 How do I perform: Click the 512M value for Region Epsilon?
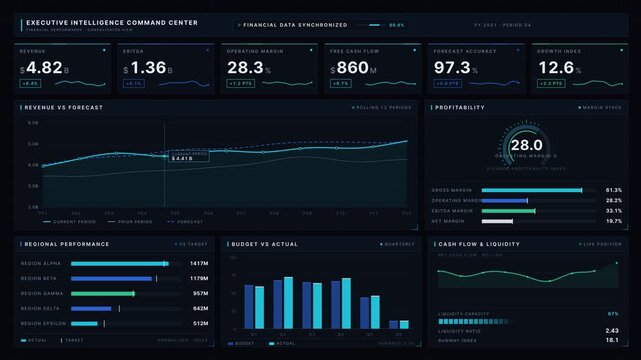tap(200, 324)
